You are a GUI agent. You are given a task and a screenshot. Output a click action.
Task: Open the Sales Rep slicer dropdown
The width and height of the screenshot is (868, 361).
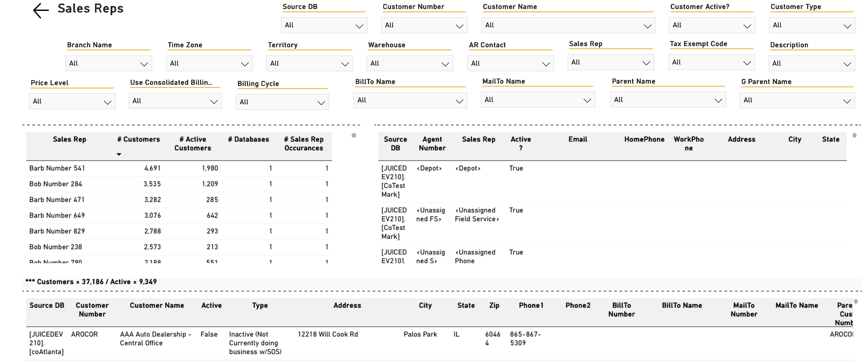coord(611,63)
